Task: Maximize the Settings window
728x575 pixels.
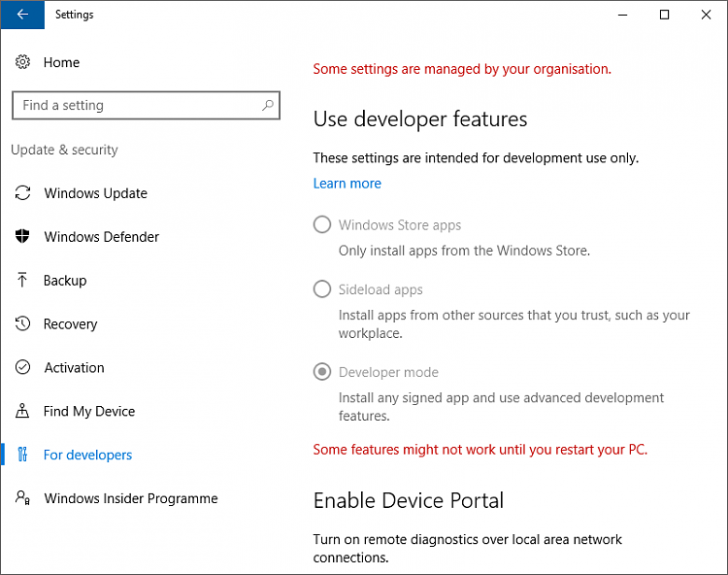Action: (664, 15)
